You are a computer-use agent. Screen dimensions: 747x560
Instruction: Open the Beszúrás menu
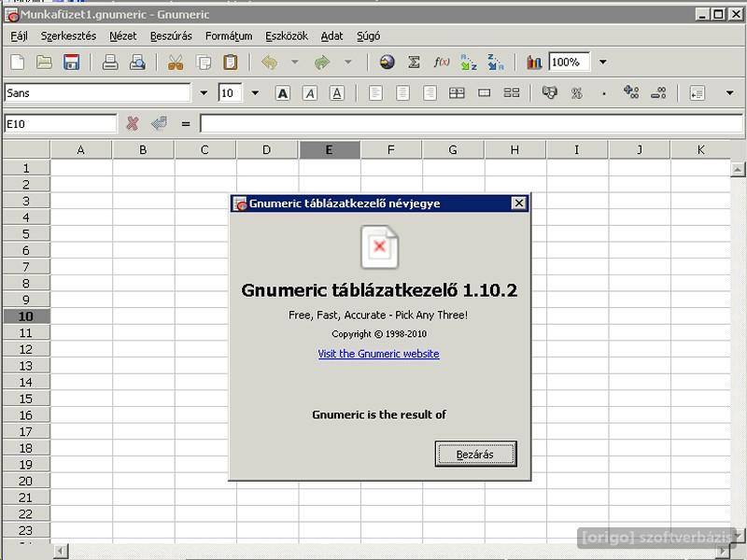(171, 36)
